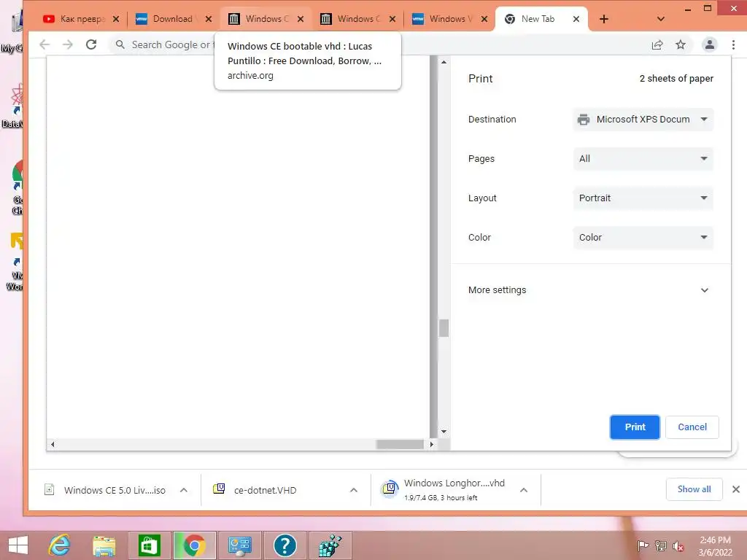Open the Layout dropdown set to Portrait

click(x=643, y=198)
